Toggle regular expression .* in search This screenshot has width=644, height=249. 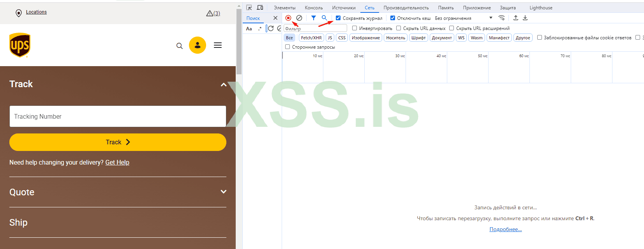[x=260, y=28]
